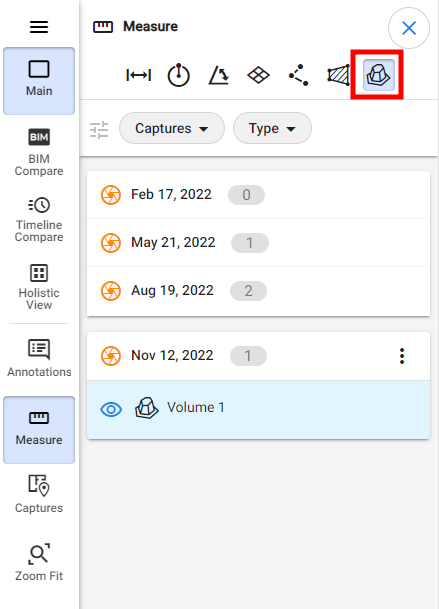Screen dimensions: 439x609
Task: Open more options for Nov 12, 2022
Action: (402, 356)
